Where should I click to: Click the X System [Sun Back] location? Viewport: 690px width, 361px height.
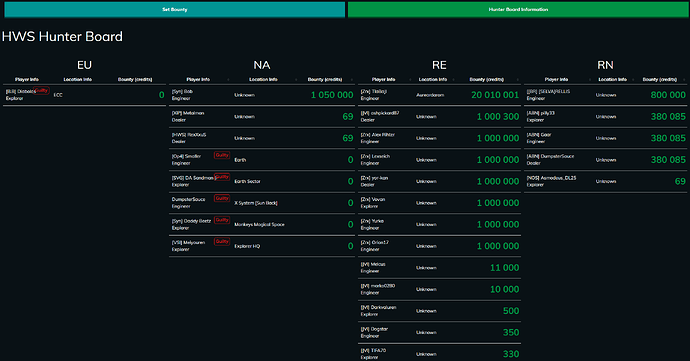256,203
